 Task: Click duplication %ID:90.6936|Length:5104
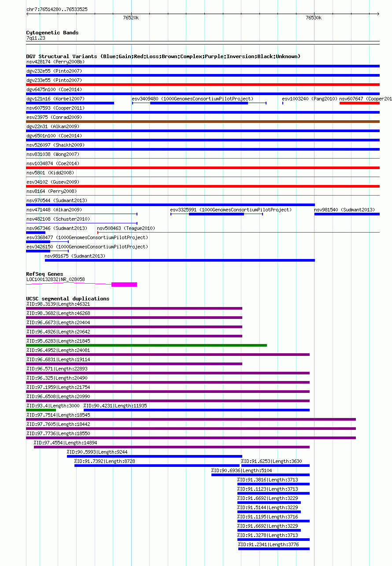[x=242, y=470]
